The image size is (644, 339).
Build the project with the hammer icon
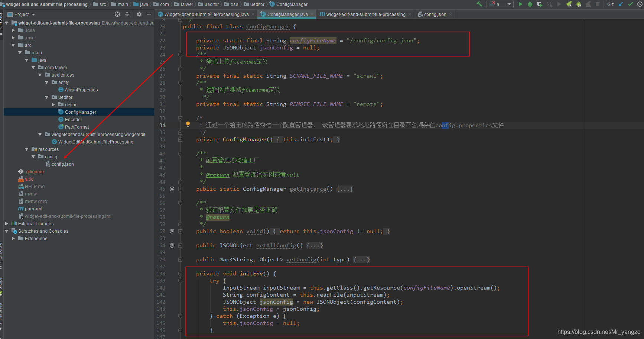click(x=479, y=4)
